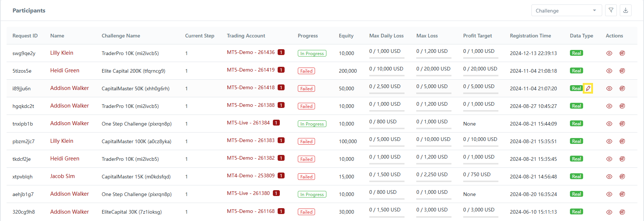The height and width of the screenshot is (221, 644).
Task: Click eye icon in pbzm2jc7 row
Action: pos(609,141)
